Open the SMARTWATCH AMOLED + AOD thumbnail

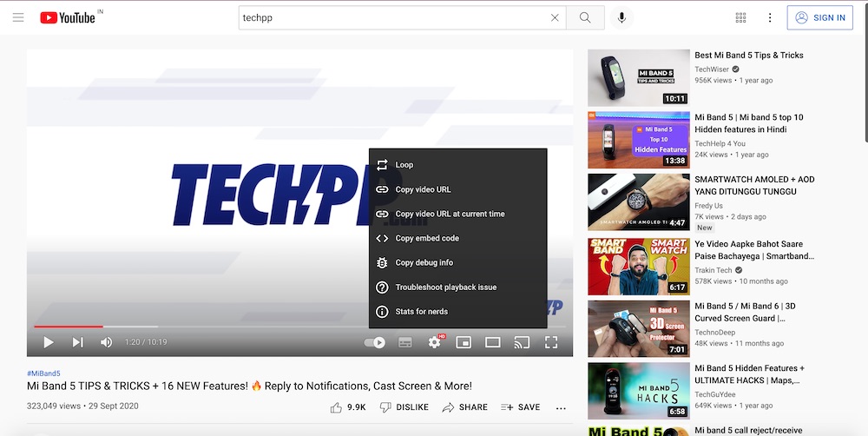tap(639, 202)
